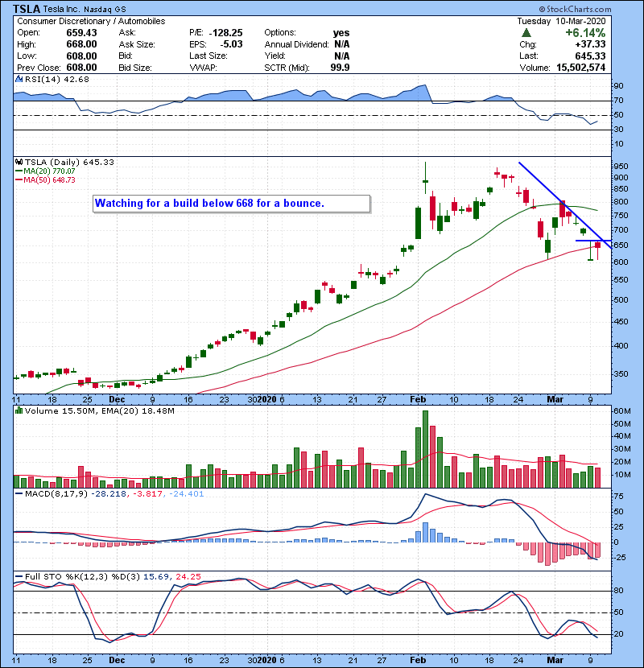Image resolution: width=644 pixels, height=668 pixels.
Task: Click the volume bars icon beside Volume 15.50M
Action: pos(19,410)
